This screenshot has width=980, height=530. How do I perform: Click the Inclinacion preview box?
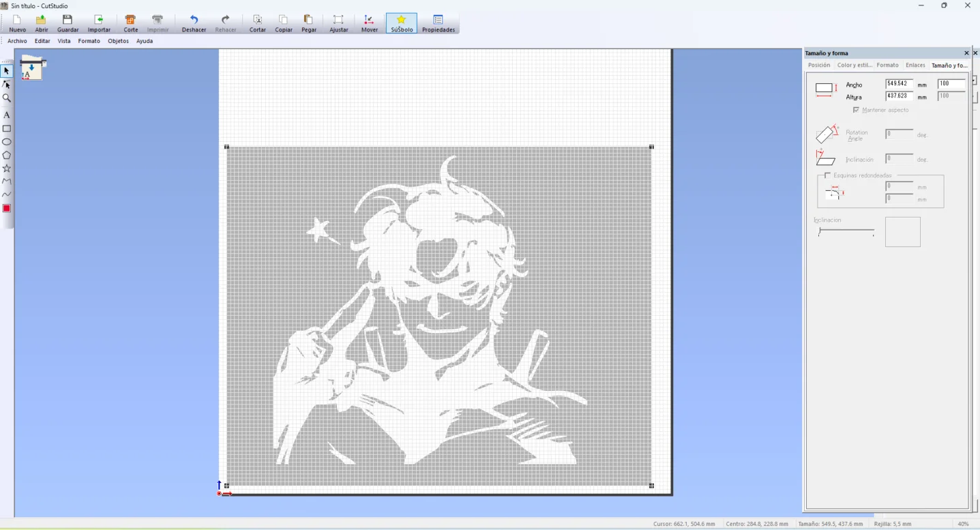[903, 232]
